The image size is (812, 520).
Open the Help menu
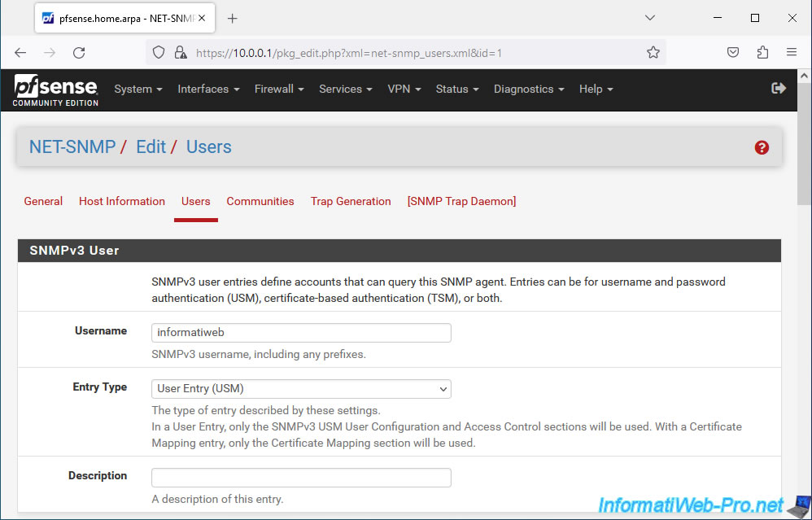click(596, 89)
